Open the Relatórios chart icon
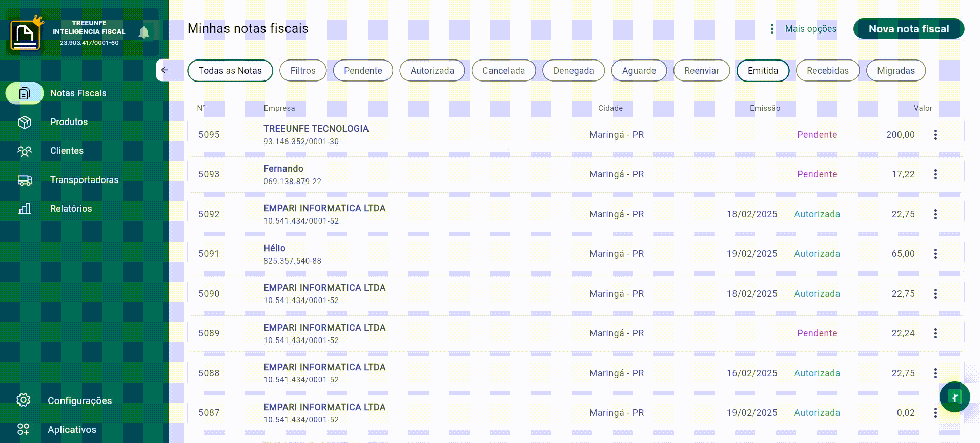The image size is (980, 443). click(25, 209)
